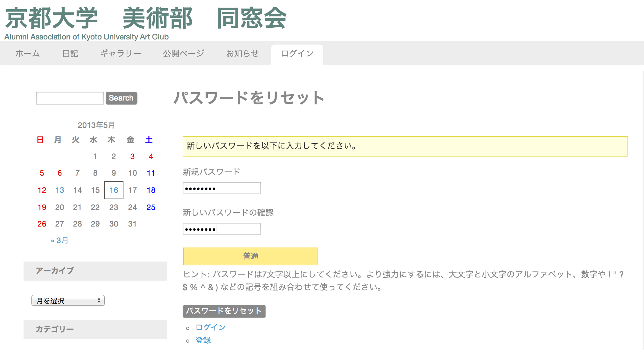Viewport: 644px width, 350px height.
Task: Click the パスワードをリセット page heading
Action: 249,98
